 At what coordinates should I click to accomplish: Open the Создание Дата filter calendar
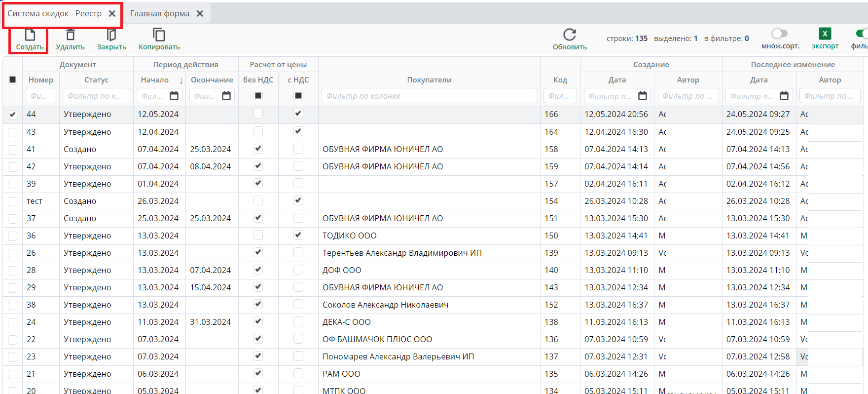(x=643, y=96)
